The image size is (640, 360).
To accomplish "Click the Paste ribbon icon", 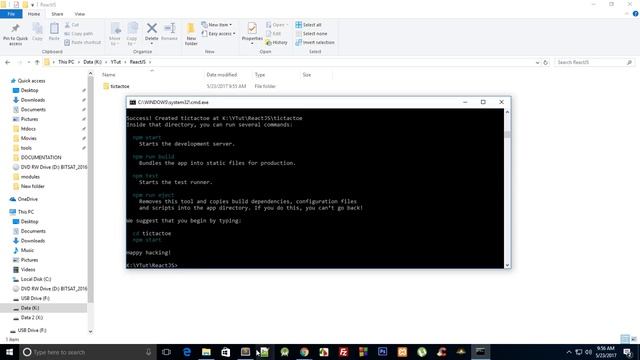I will [54, 29].
